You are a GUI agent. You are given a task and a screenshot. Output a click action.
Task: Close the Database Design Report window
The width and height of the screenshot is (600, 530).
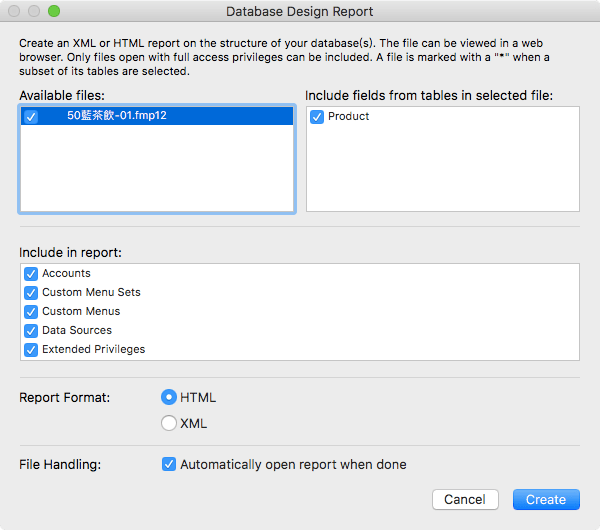(14, 12)
